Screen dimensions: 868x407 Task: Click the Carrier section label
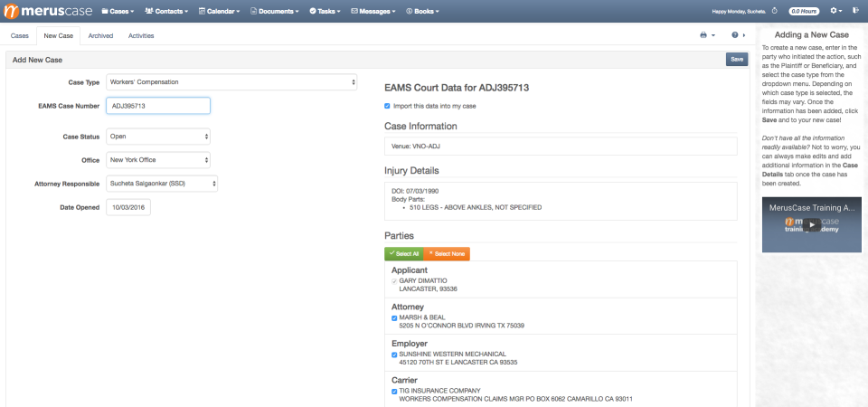pos(405,381)
